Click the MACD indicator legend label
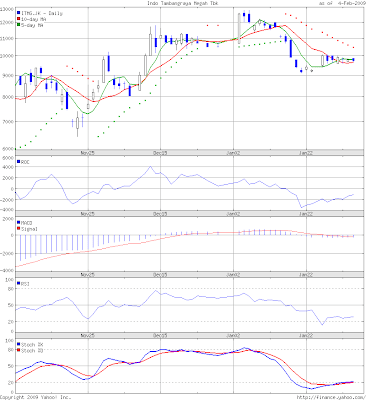Screen dimensions: 366x400 coord(27,223)
